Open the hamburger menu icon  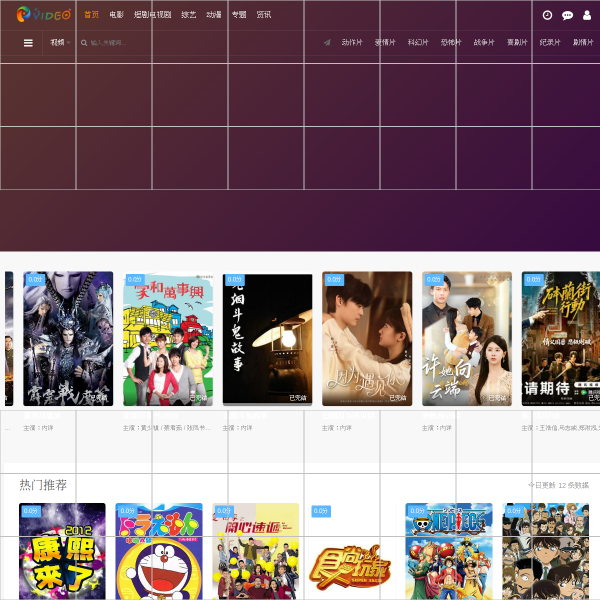pos(28,43)
